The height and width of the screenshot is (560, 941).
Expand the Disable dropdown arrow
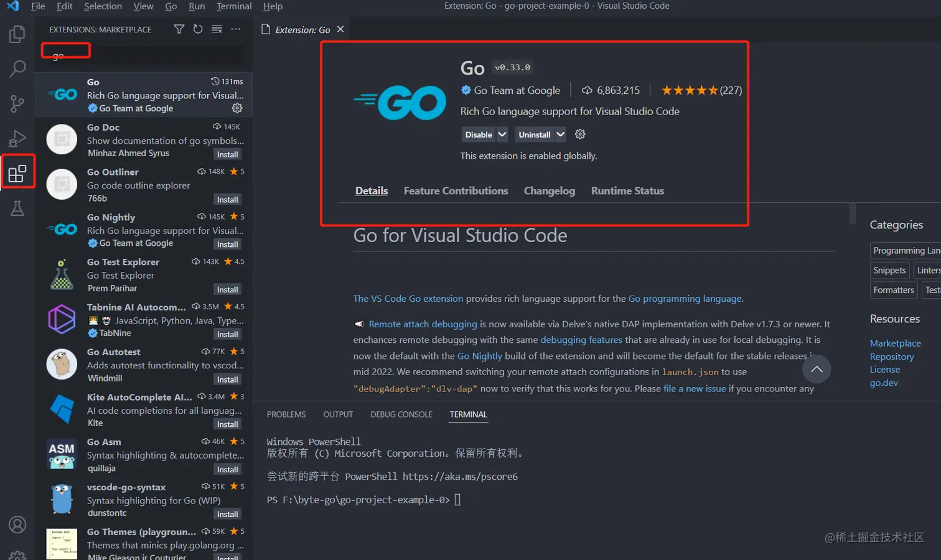[x=502, y=134]
